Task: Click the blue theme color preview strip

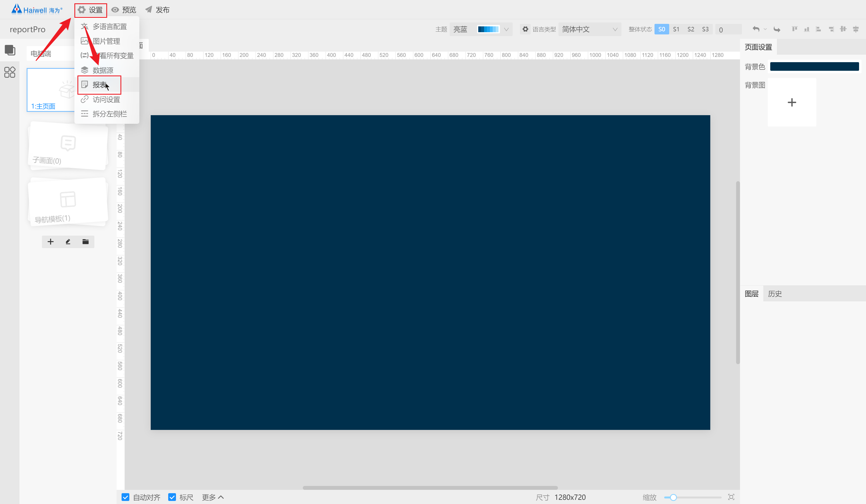Action: point(488,29)
